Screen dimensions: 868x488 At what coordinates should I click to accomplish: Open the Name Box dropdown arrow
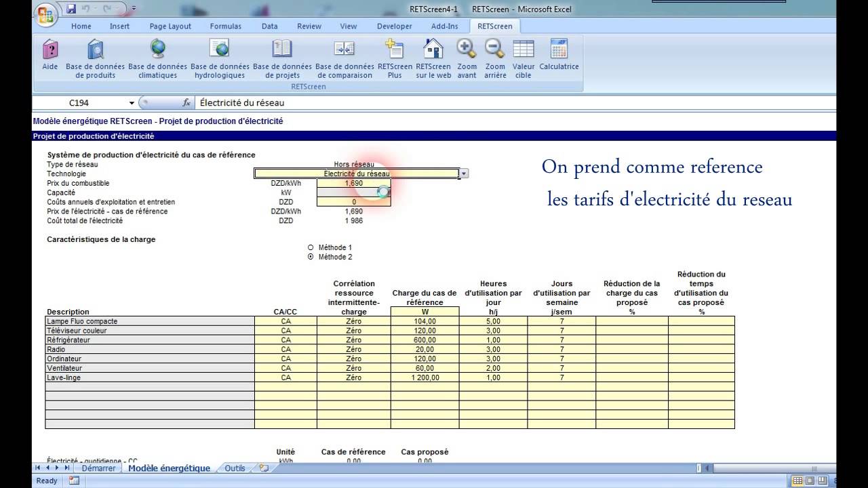(x=132, y=103)
